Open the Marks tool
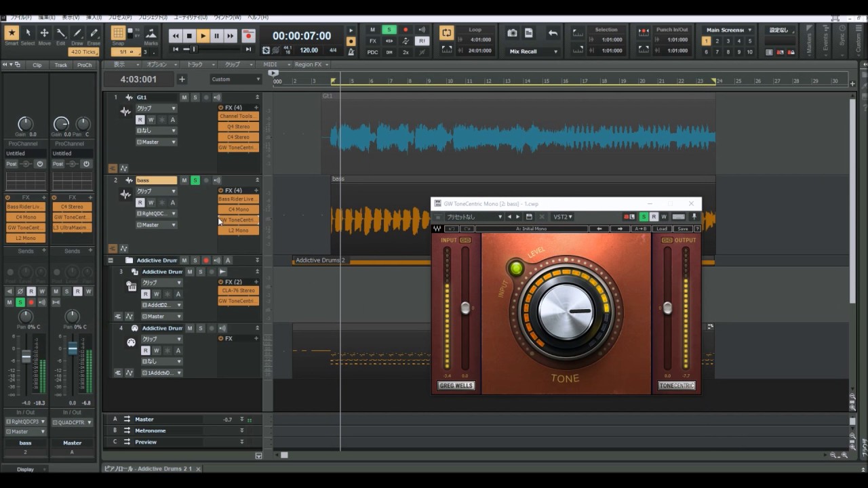The image size is (868, 488). point(151,35)
